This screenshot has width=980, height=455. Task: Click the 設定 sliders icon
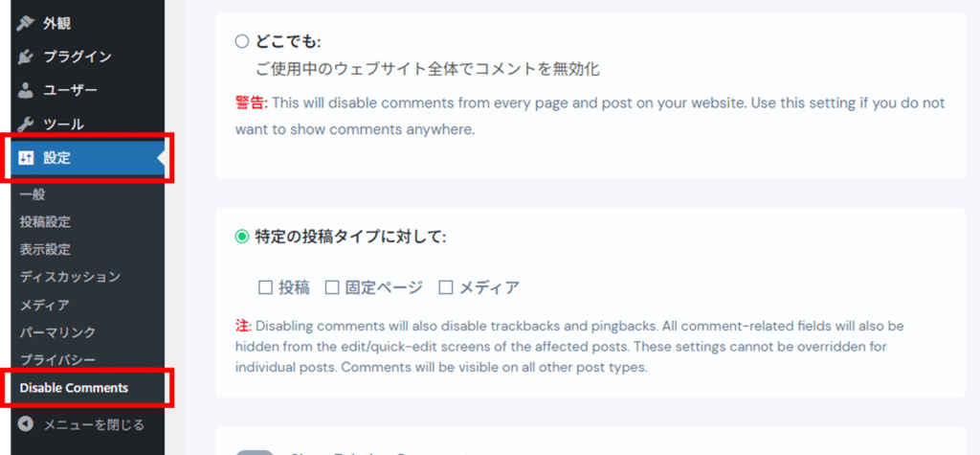click(x=26, y=158)
